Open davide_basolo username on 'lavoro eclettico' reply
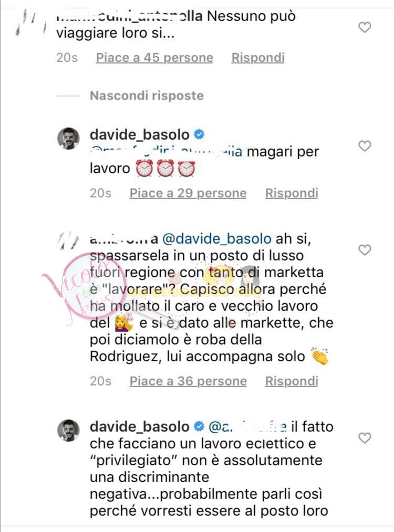 tap(140, 426)
